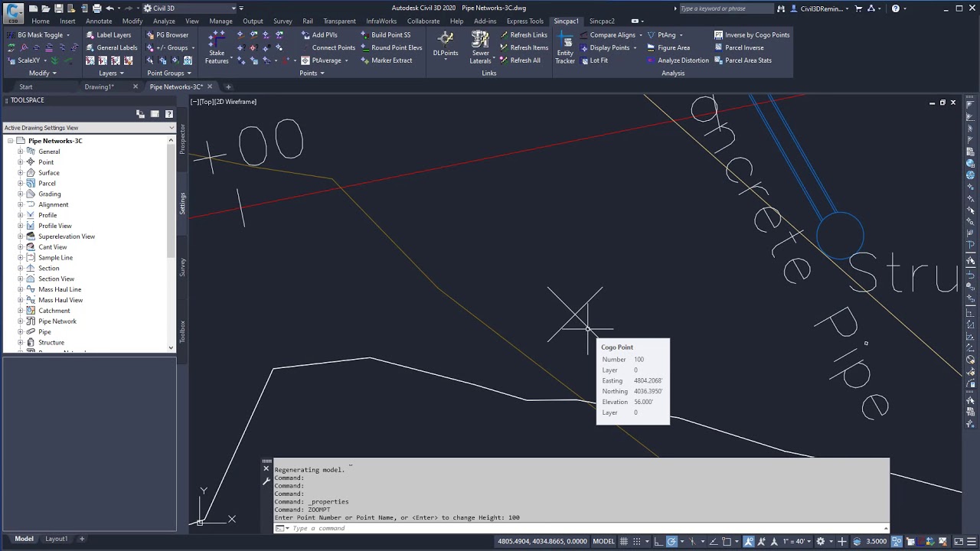The width and height of the screenshot is (980, 551).
Task: Toggle isometric drafting in status bar
Action: [x=692, y=541]
